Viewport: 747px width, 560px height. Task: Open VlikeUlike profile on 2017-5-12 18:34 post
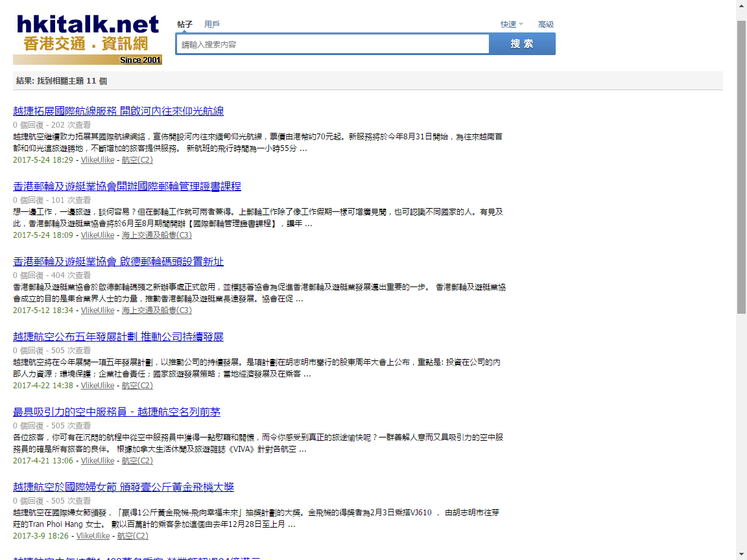pyautogui.click(x=98, y=310)
